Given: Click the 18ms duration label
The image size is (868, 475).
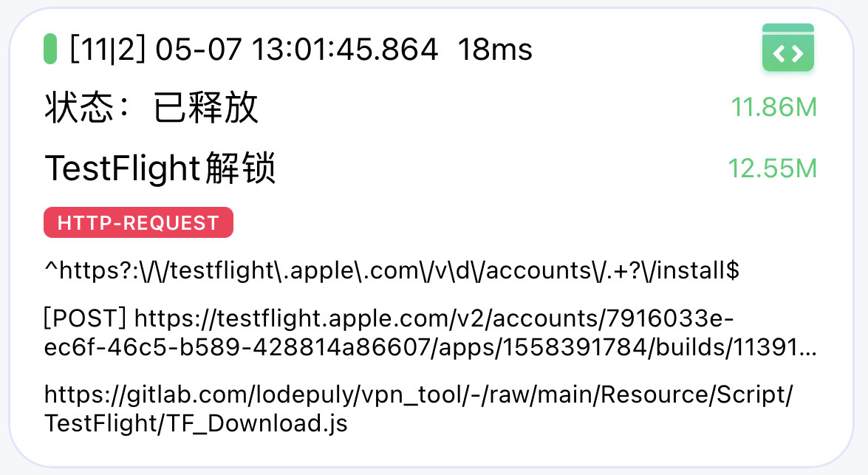Looking at the screenshot, I should point(495,49).
